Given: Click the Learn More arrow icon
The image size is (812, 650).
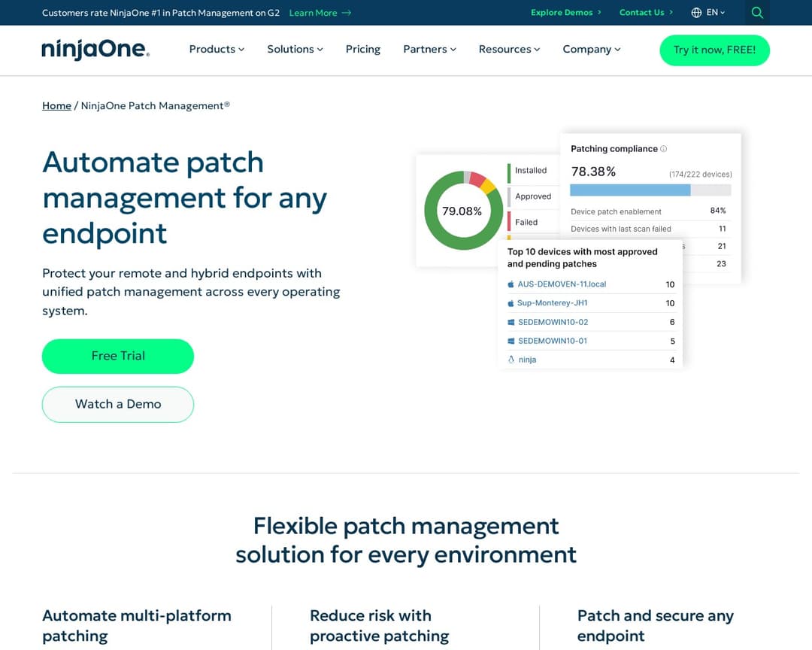Looking at the screenshot, I should (x=347, y=13).
